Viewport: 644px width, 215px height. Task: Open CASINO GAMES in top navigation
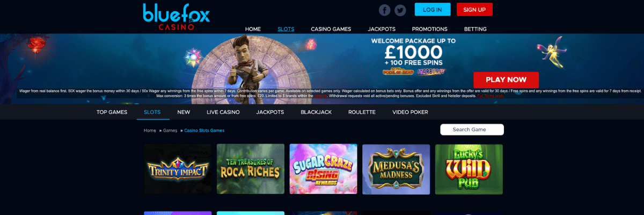[331, 29]
